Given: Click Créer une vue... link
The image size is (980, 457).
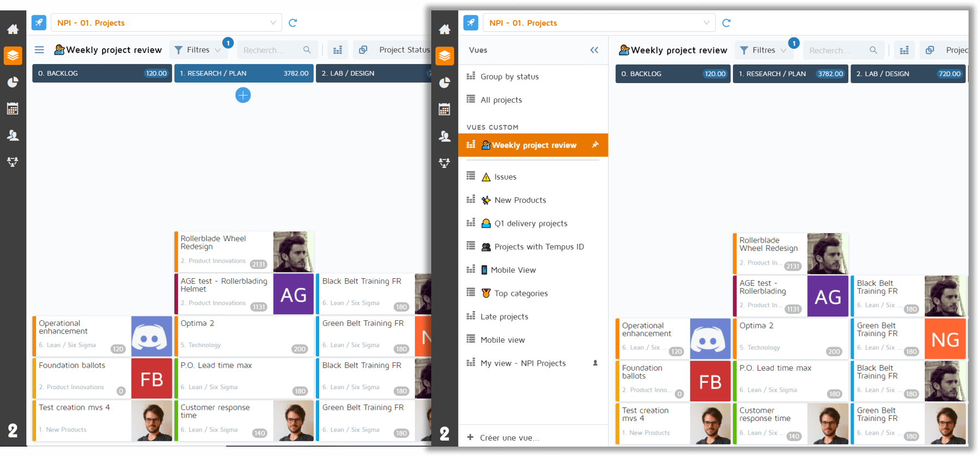Looking at the screenshot, I should pos(509,437).
